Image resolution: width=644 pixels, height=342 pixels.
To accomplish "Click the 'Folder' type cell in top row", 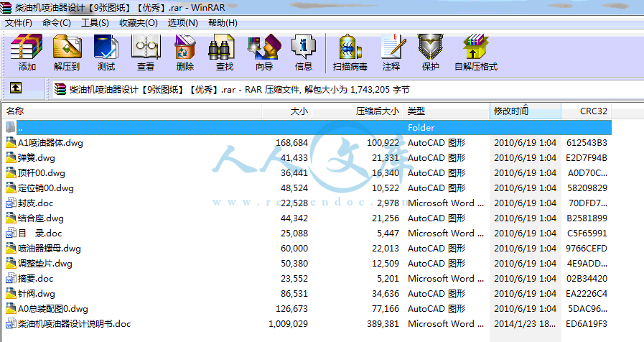I will tap(421, 127).
